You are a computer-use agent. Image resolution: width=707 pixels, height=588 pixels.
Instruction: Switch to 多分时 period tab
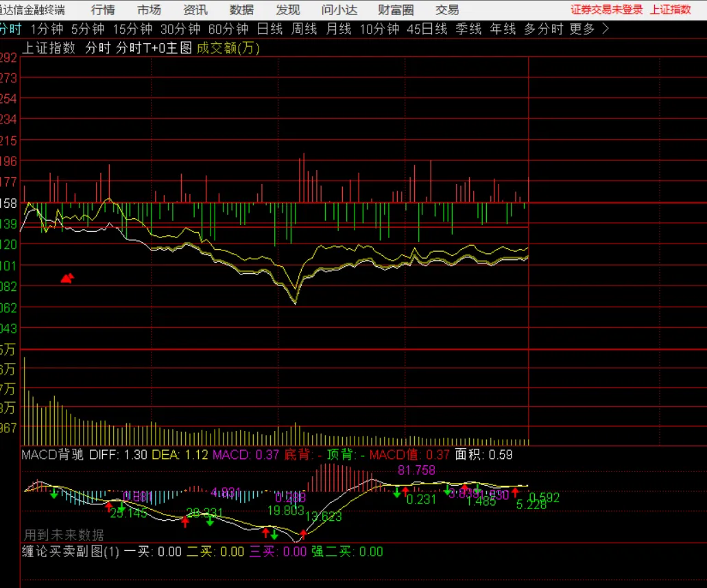coord(543,30)
